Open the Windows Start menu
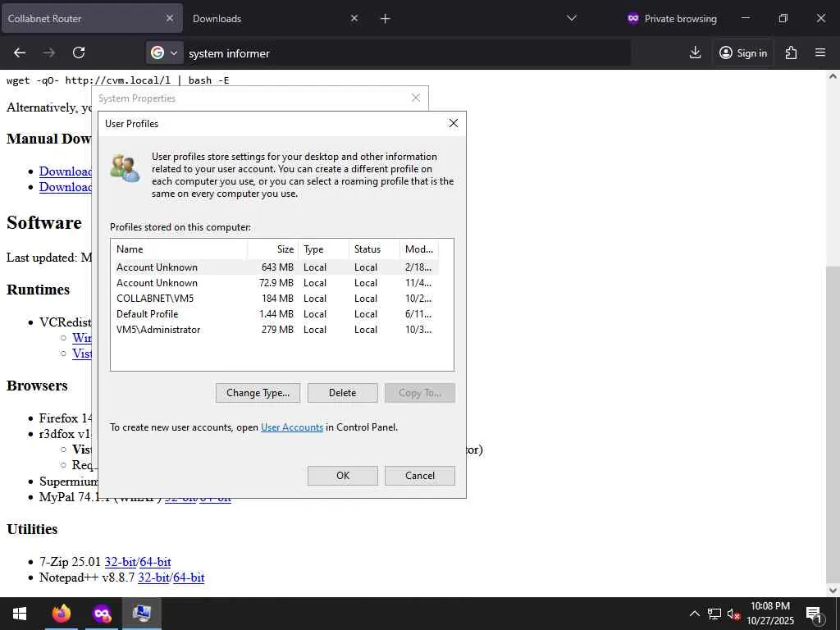Viewport: 840px width, 630px height. (x=20, y=614)
